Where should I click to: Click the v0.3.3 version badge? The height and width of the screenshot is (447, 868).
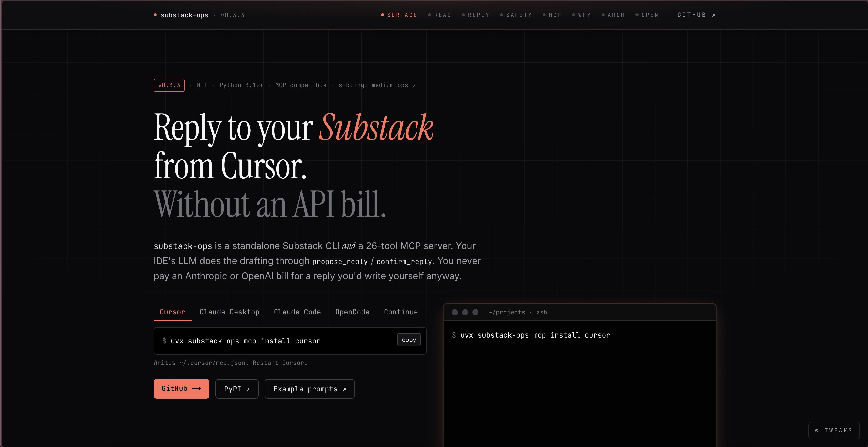point(169,85)
